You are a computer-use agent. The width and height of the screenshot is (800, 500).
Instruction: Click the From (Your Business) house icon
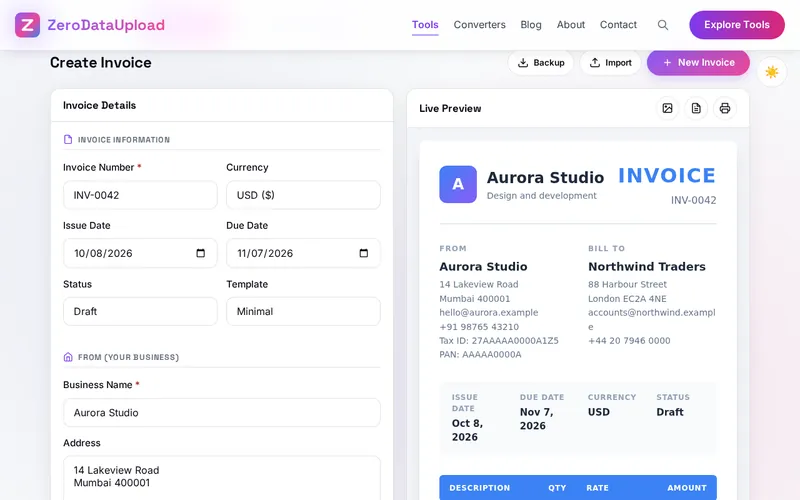tap(68, 357)
